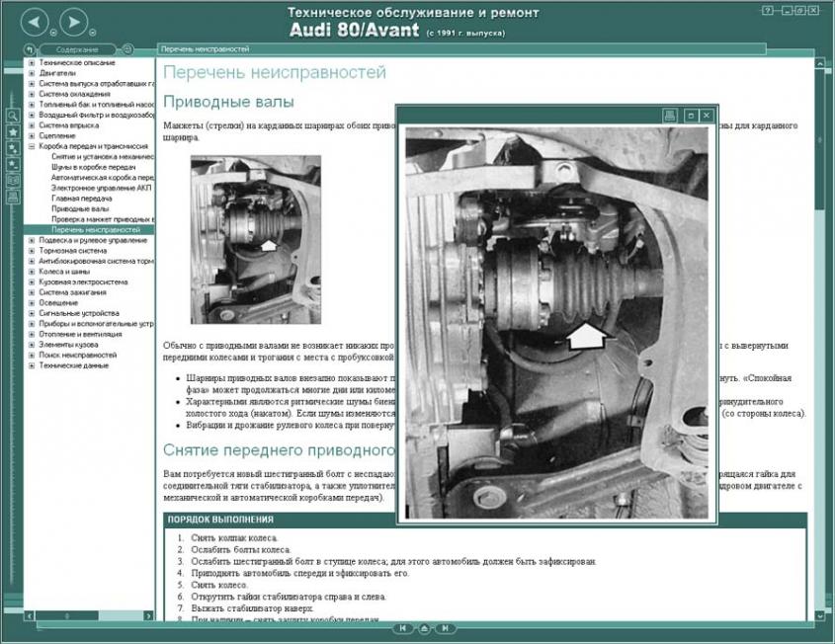This screenshot has height=644, width=835.
Task: Open the search magnifier tool in sidebar
Action: tap(13, 116)
